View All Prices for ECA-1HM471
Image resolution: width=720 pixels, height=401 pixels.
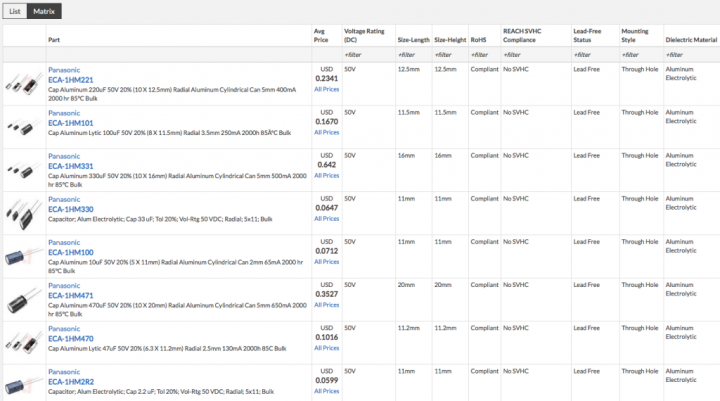click(x=326, y=305)
